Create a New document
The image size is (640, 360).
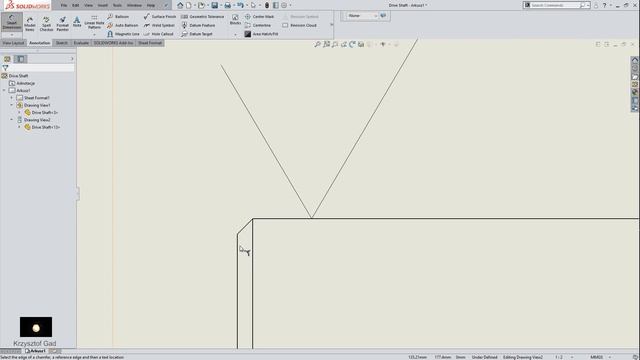click(x=189, y=5)
